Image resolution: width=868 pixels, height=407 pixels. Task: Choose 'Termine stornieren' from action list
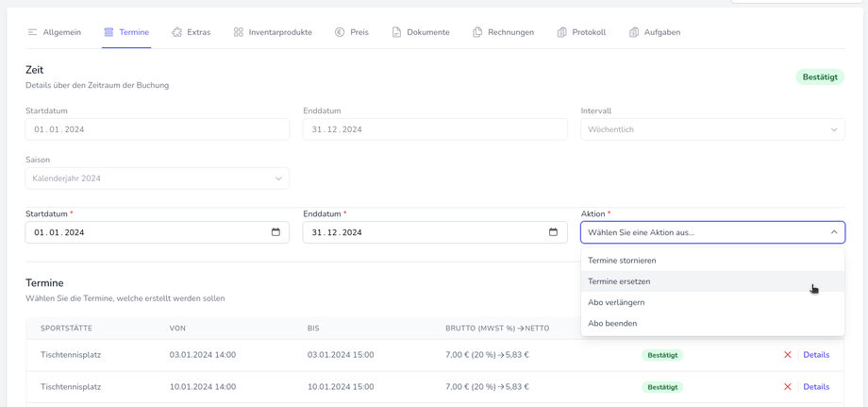622,261
